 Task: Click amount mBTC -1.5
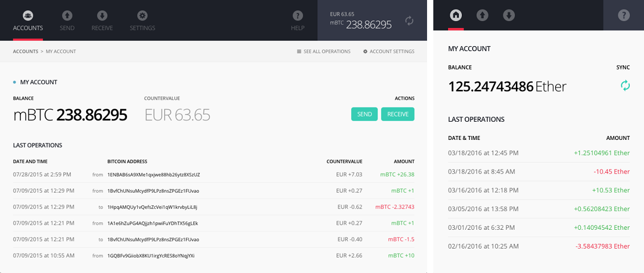401,239
